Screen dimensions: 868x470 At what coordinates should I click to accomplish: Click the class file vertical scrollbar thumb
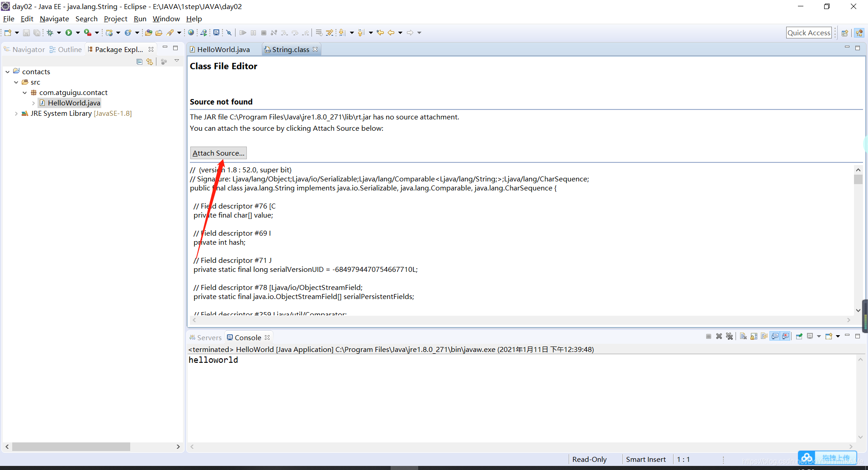858,180
